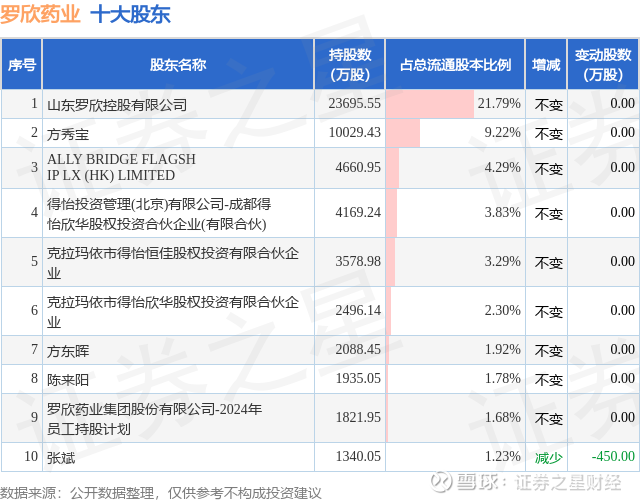This screenshot has width=640, height=502.
Task: Click 克拉玛依市得怡欣华股权投资有限合伙企业
Action: (173, 312)
